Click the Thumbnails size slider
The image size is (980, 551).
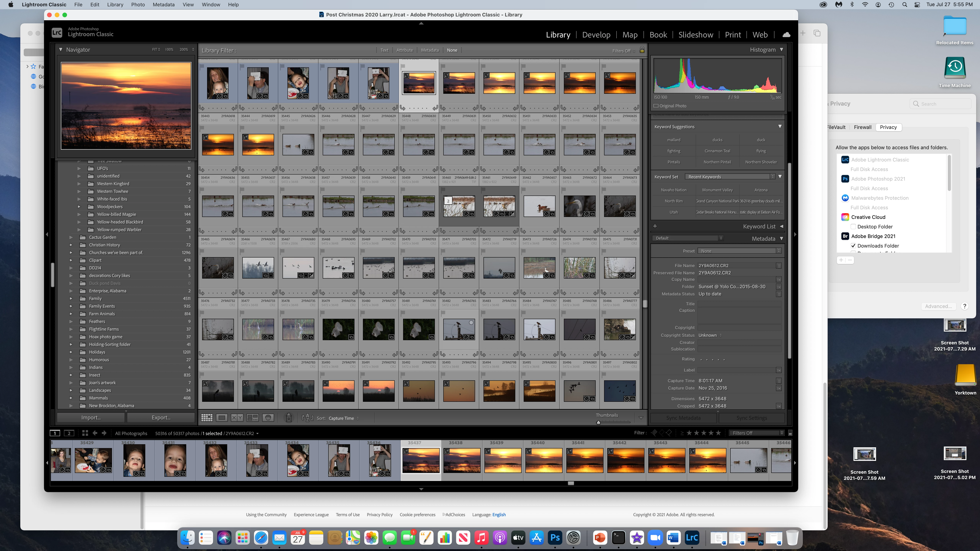pos(598,422)
